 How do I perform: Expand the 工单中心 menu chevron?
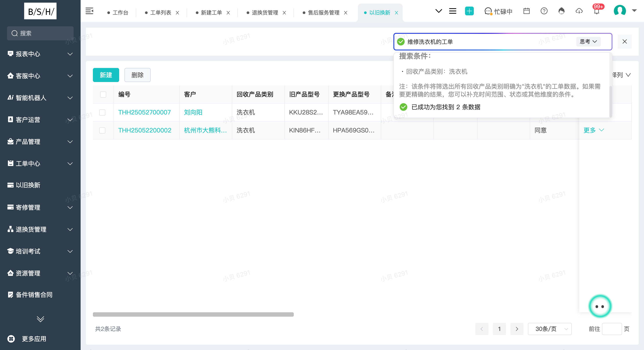click(70, 164)
